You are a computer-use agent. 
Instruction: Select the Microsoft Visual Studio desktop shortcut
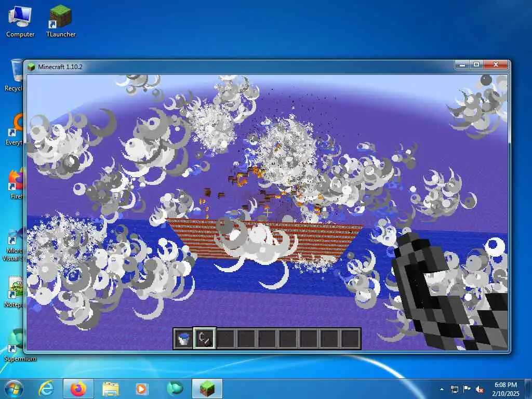pos(14,245)
